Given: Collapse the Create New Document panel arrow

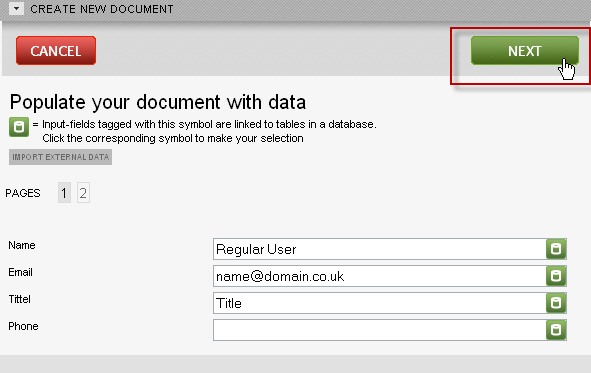Looking at the screenshot, I should [16, 8].
